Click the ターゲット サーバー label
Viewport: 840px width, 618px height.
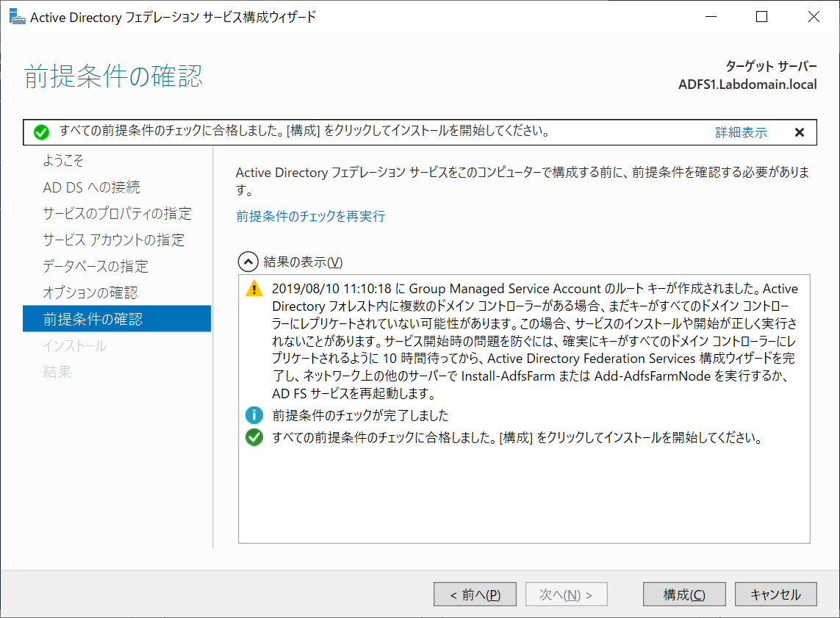pyautogui.click(x=771, y=66)
